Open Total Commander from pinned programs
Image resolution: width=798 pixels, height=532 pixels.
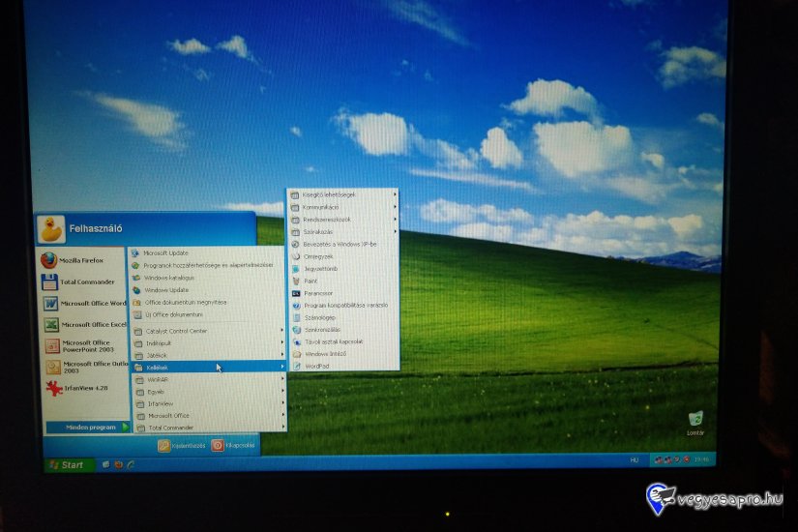87,281
